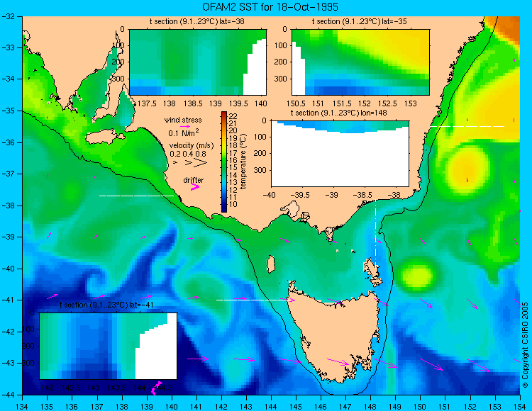Click the magenta wind stress sample arrow
The image size is (532, 411).
click(x=185, y=126)
